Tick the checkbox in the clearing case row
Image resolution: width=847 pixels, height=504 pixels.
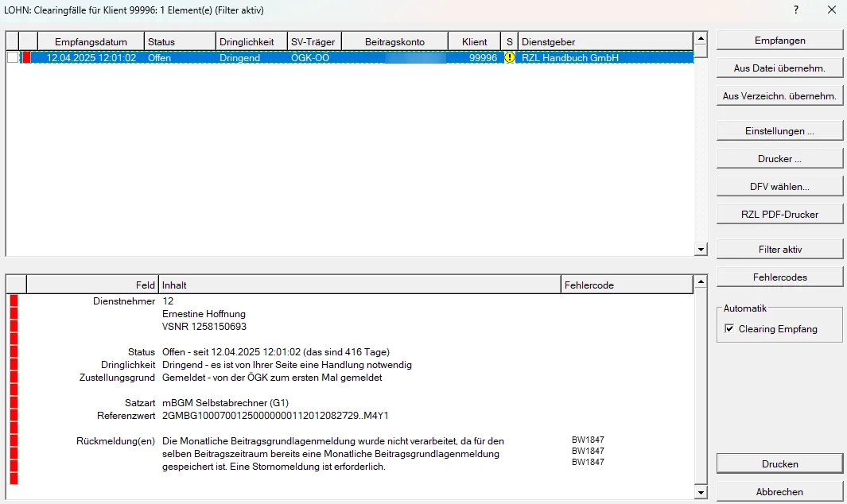pyautogui.click(x=13, y=57)
